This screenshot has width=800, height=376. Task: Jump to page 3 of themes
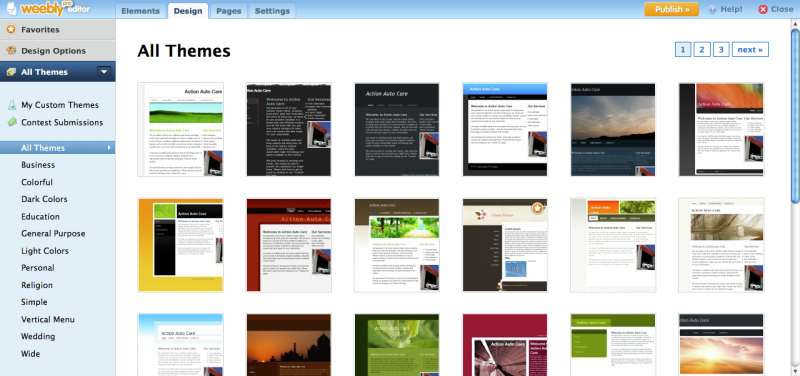721,49
